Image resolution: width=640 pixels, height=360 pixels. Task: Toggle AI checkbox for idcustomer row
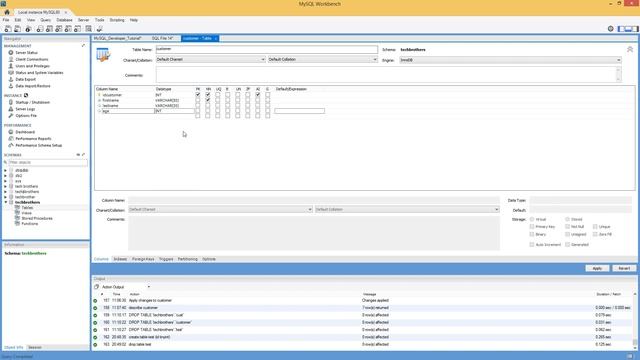(258, 95)
